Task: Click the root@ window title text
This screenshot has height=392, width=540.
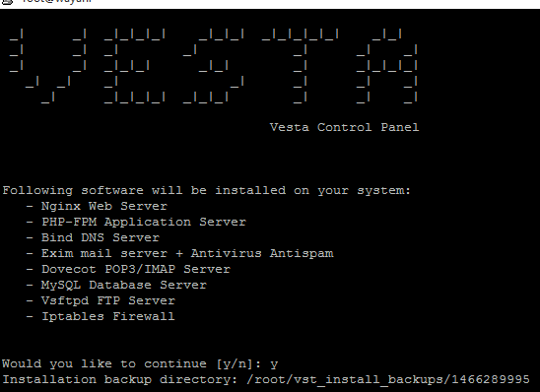Action: point(56,1)
